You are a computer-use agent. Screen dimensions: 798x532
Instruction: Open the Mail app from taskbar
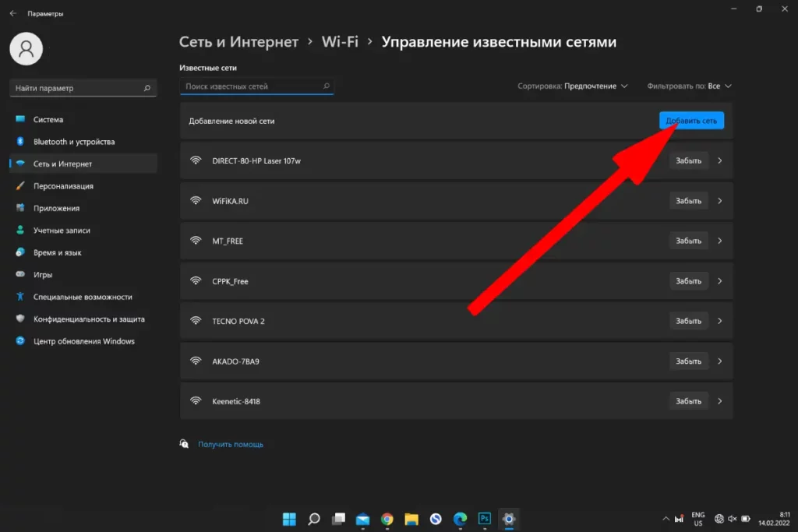pyautogui.click(x=363, y=519)
